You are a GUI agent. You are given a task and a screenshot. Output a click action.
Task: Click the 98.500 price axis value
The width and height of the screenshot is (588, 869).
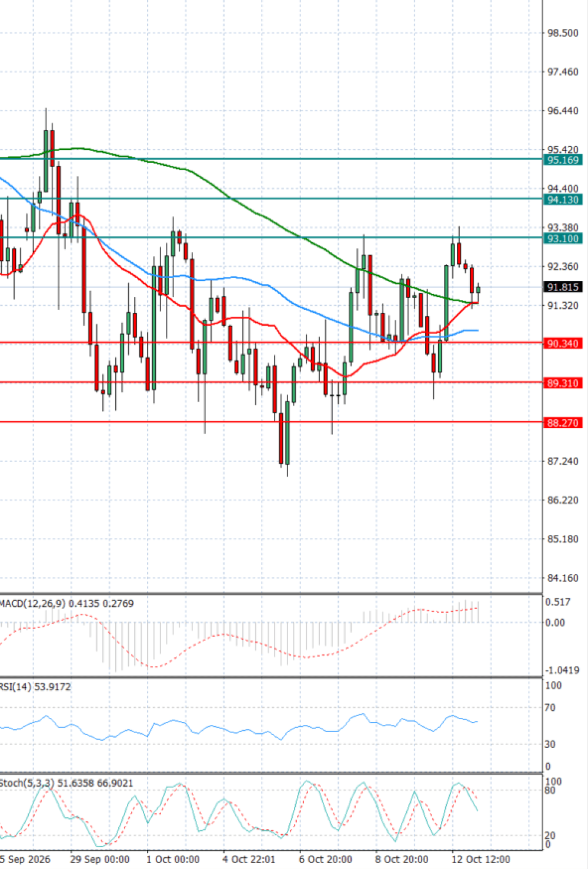point(563,33)
